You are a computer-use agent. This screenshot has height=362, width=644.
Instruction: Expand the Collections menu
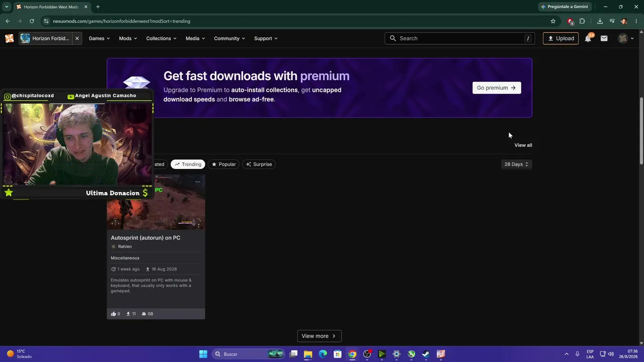pyautogui.click(x=162, y=38)
